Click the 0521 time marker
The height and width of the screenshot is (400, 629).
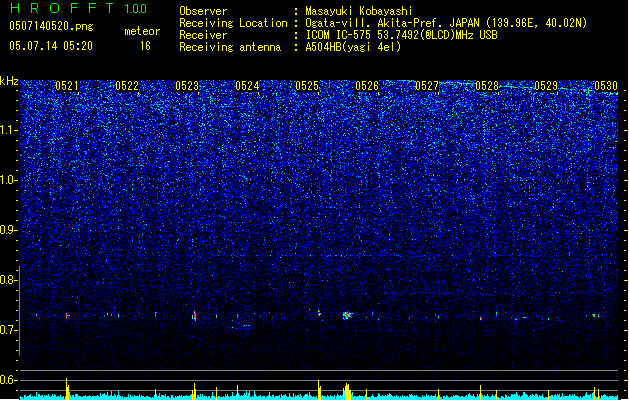click(x=67, y=86)
